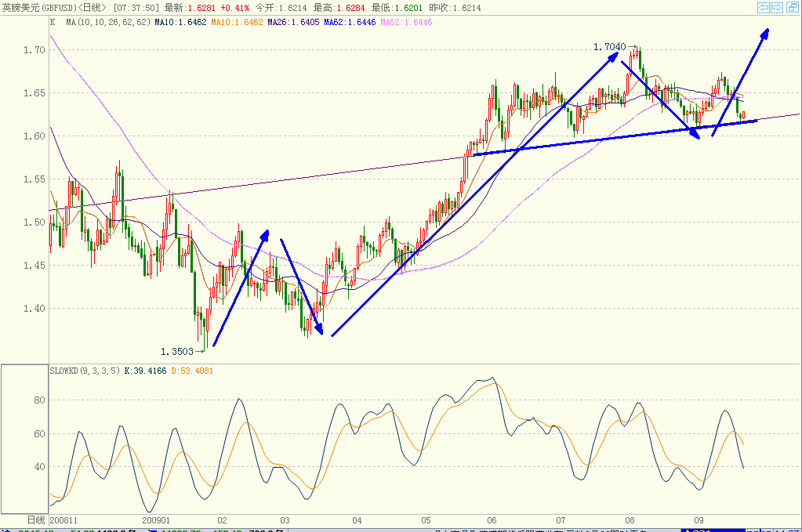
Task: Click the 60 level on SLOWKD axis
Action: point(39,434)
